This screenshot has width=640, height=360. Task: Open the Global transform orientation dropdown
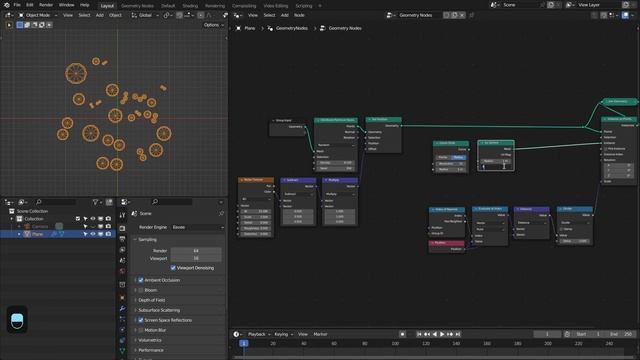coord(145,15)
